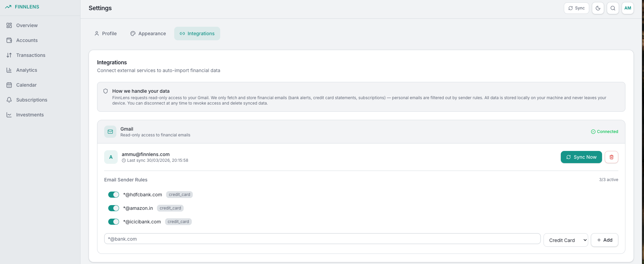Click the Email Sender Rules heading
The height and width of the screenshot is (264, 644).
126,180
